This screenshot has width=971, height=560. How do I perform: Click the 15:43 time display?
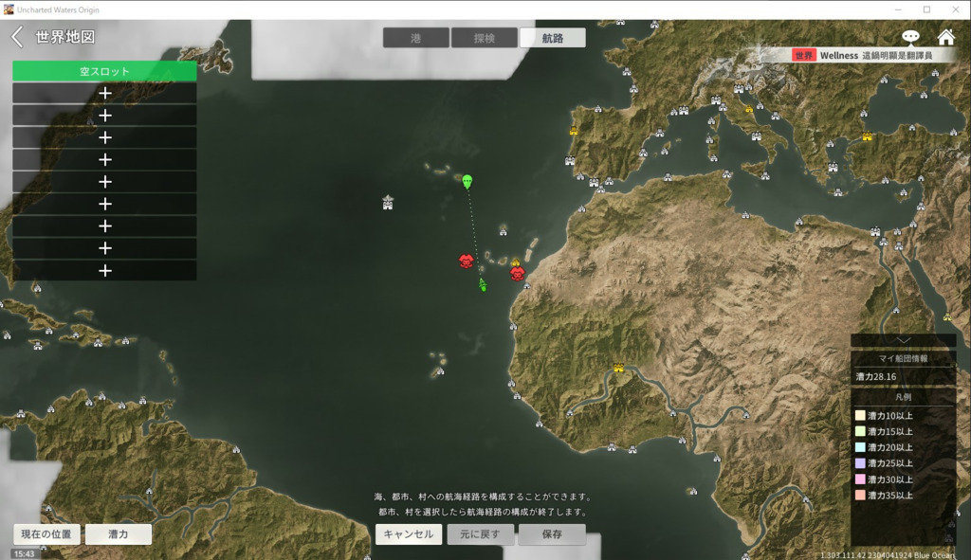pos(24,553)
